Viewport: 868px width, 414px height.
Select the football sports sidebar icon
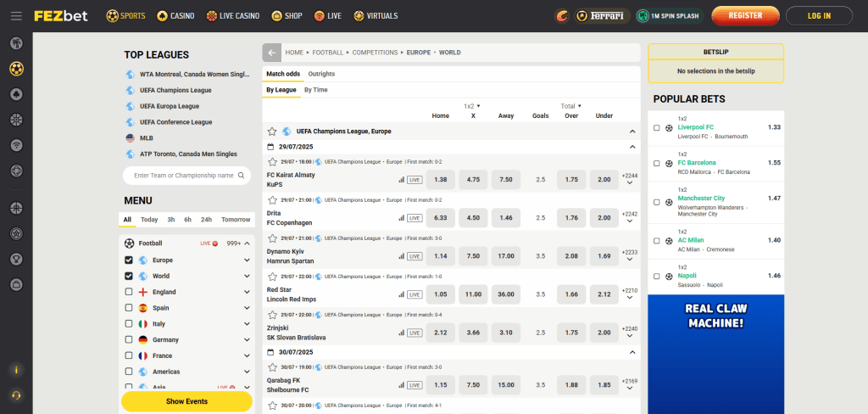16,69
